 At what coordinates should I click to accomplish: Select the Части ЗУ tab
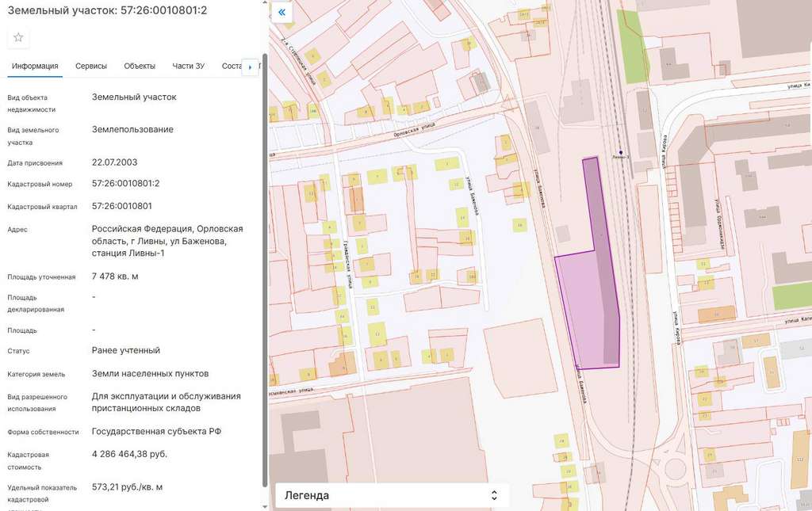[189, 66]
